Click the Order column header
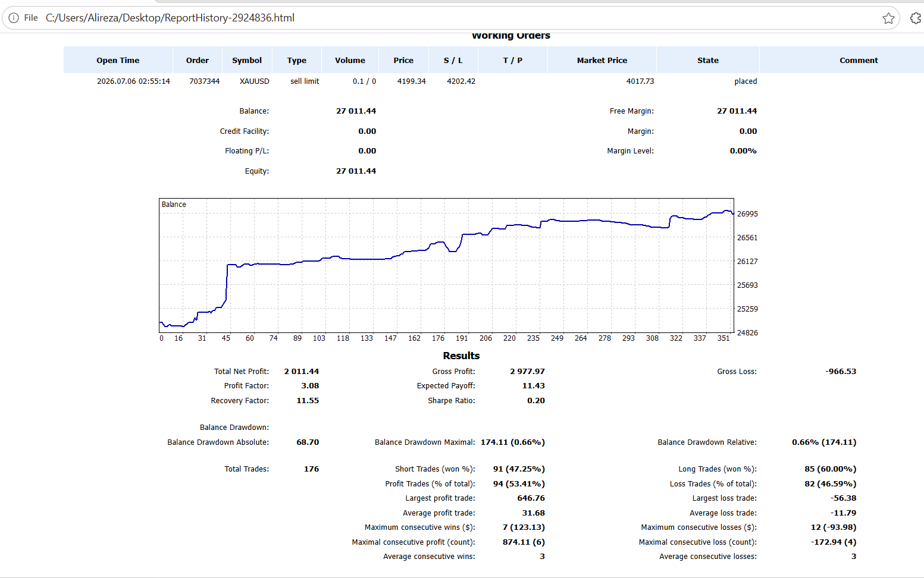The height and width of the screenshot is (578, 924). coord(198,60)
